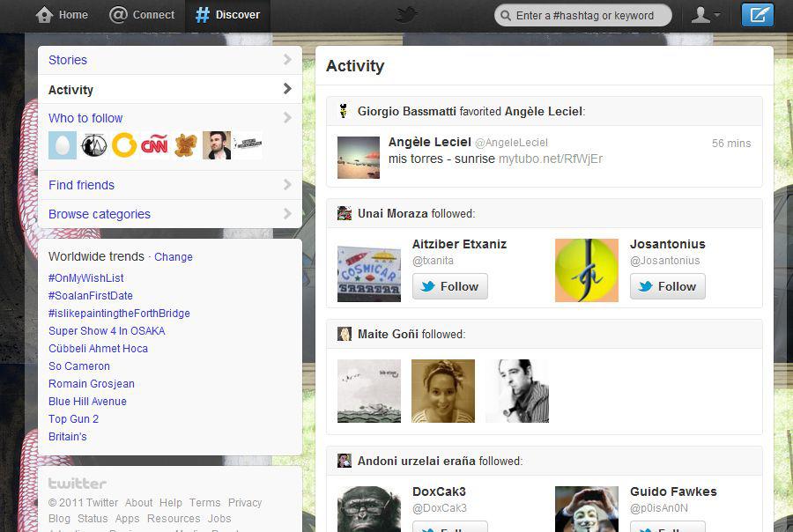Screen dimensions: 793x532
Task: Select the Discover hashtag tab
Action: (227, 15)
